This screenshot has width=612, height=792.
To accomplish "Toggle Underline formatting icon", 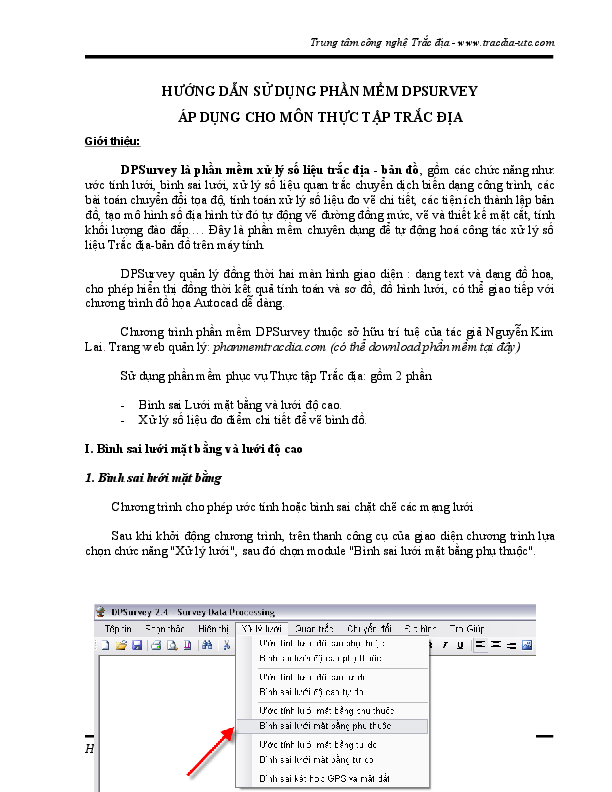I will tap(460, 645).
